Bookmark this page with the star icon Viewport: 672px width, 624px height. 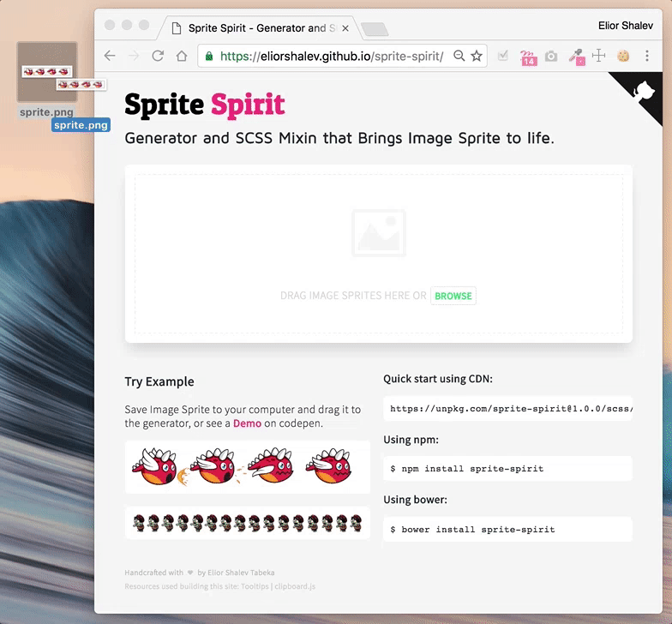477,56
